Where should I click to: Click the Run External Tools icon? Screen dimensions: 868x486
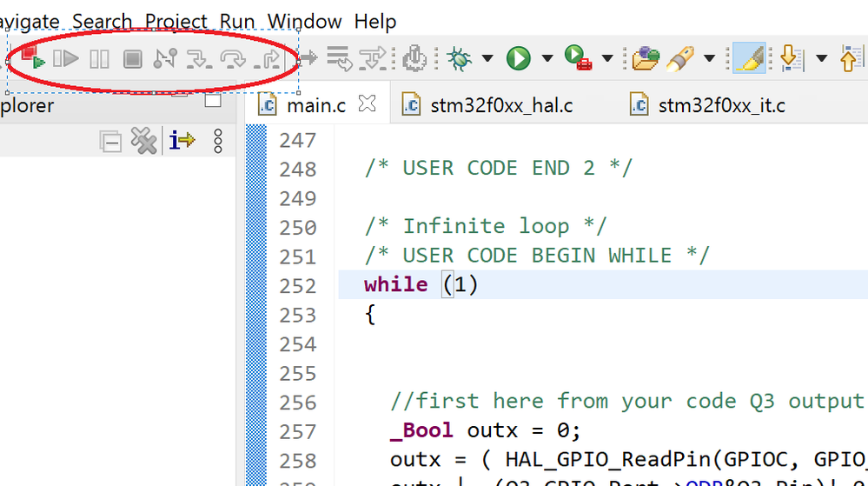pos(579,57)
